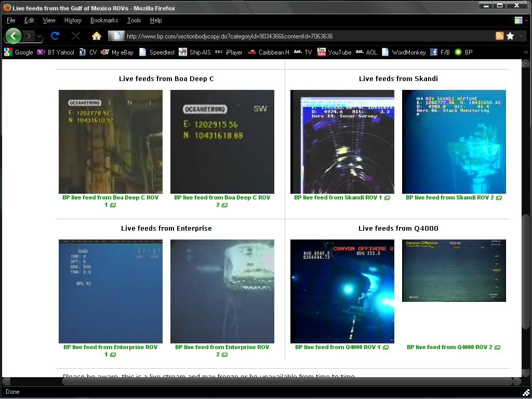
Task: Open the Bookmarks menu
Action: pos(104,20)
